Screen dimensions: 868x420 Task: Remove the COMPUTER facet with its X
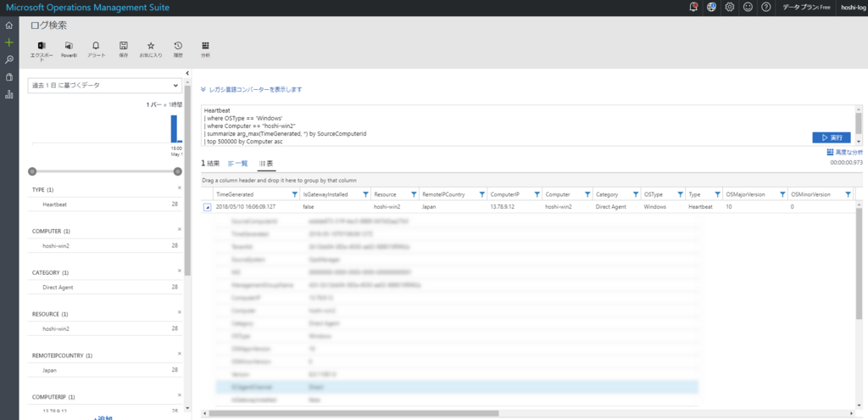click(180, 229)
